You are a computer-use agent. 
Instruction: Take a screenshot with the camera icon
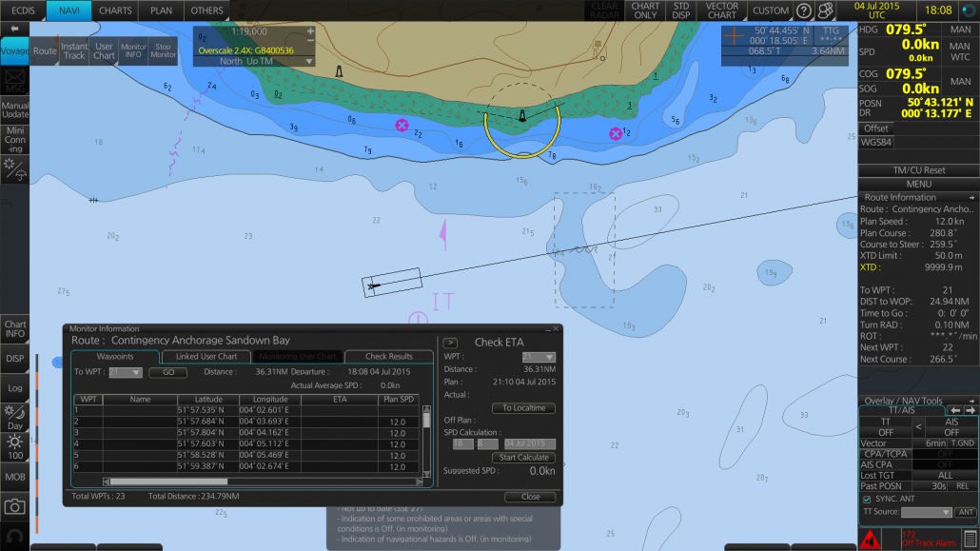click(14, 506)
